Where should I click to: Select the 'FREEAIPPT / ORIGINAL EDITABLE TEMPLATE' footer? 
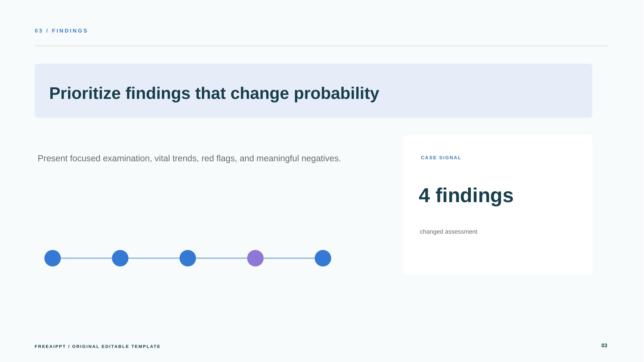pos(98,347)
